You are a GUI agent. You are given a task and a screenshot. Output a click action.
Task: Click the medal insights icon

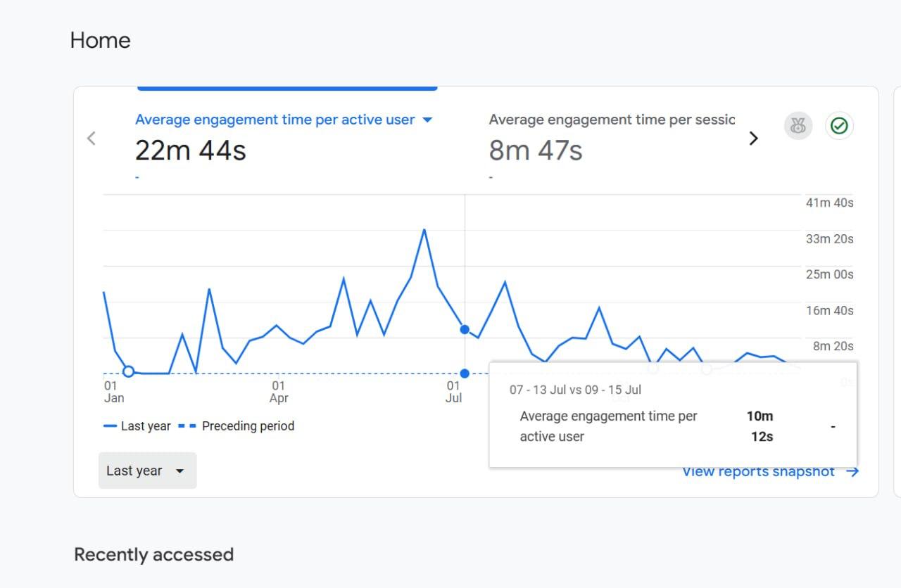(798, 126)
